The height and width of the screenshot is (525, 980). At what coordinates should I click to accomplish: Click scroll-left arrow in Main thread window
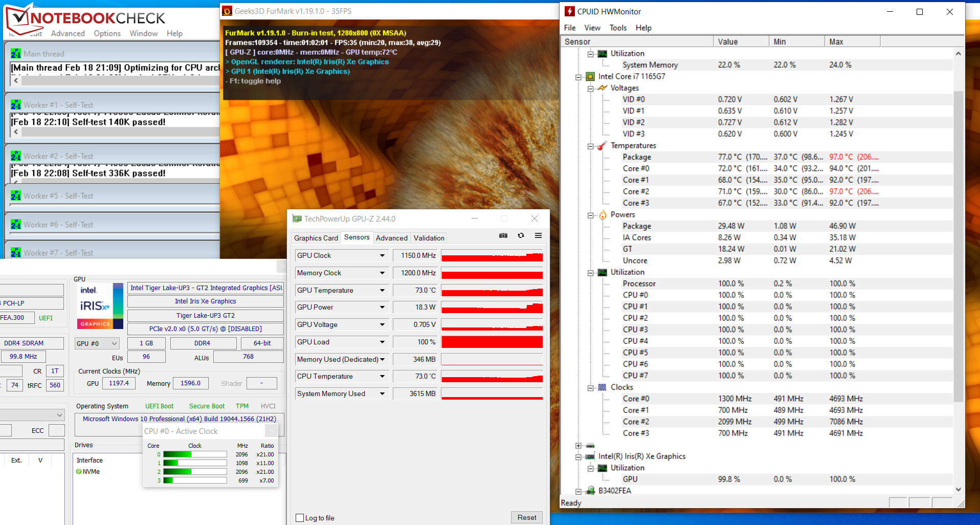(16, 80)
